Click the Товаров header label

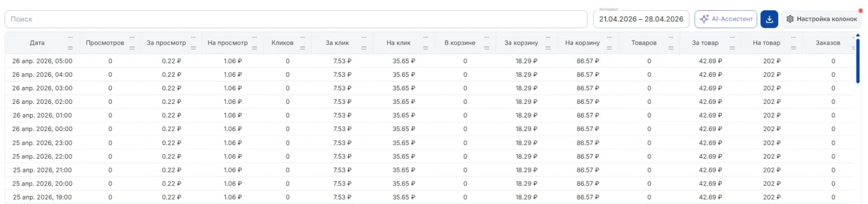[x=644, y=42]
